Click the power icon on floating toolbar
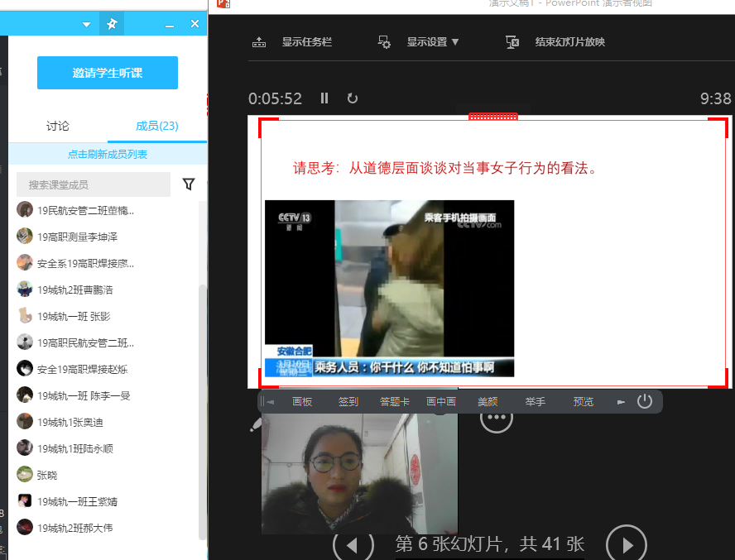735x560 pixels. click(x=645, y=402)
